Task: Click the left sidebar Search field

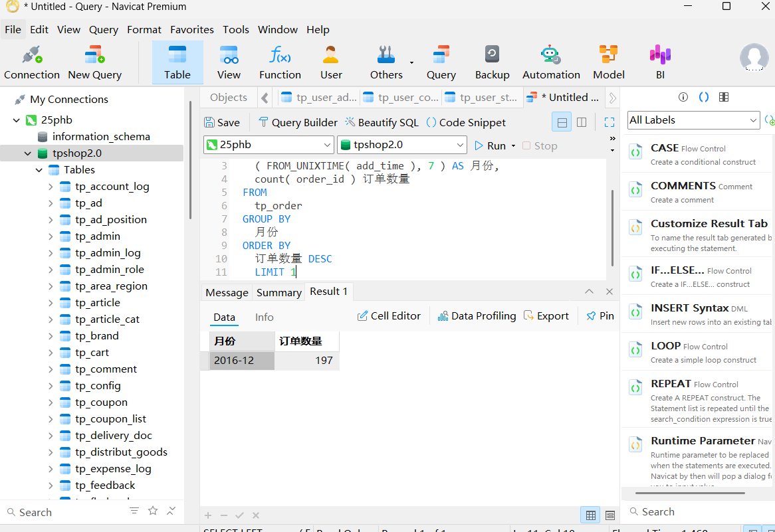Action: click(64, 512)
